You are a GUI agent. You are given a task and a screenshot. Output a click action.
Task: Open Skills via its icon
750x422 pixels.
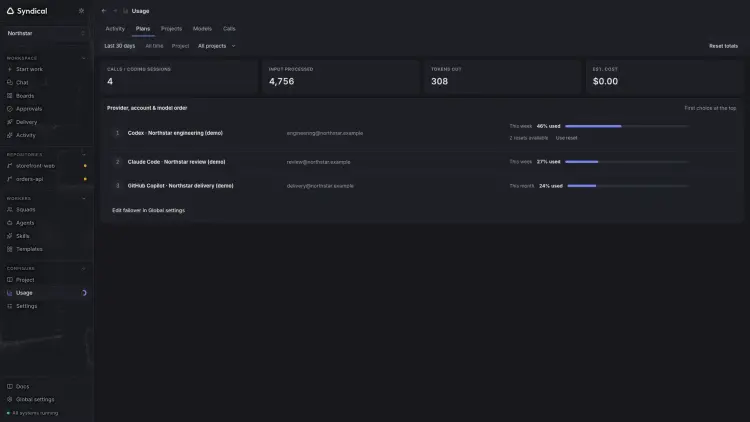click(10, 236)
